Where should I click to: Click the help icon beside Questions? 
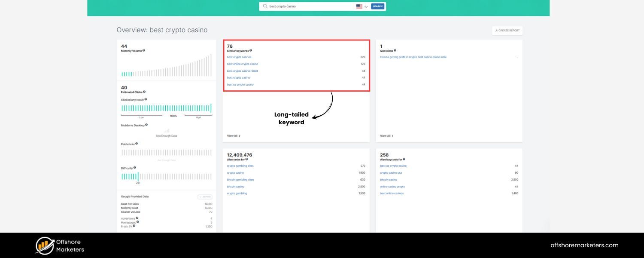(395, 50)
